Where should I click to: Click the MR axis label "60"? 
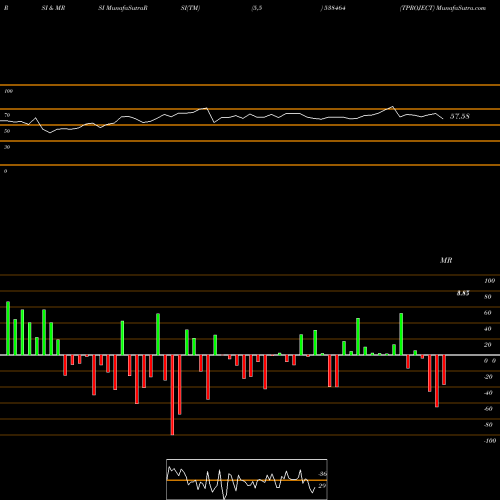[488, 313]
